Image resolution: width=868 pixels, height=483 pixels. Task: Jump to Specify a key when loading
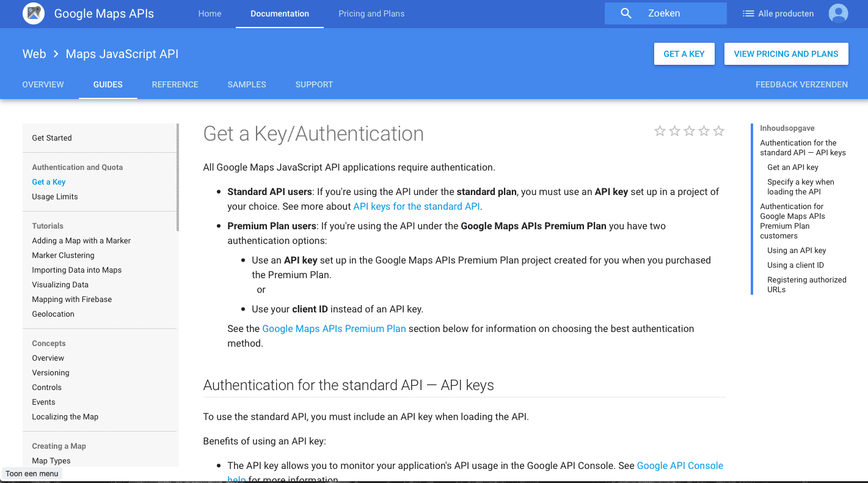click(801, 187)
